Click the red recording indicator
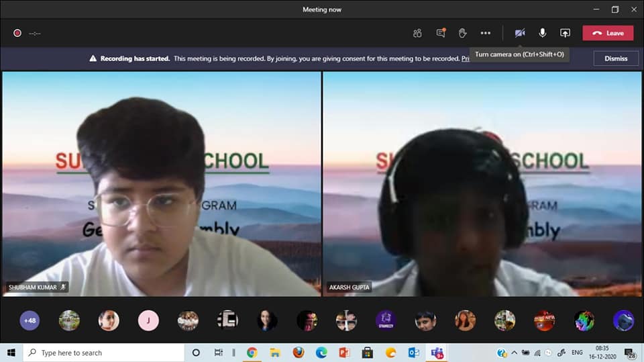This screenshot has height=362, width=644. 17,33
